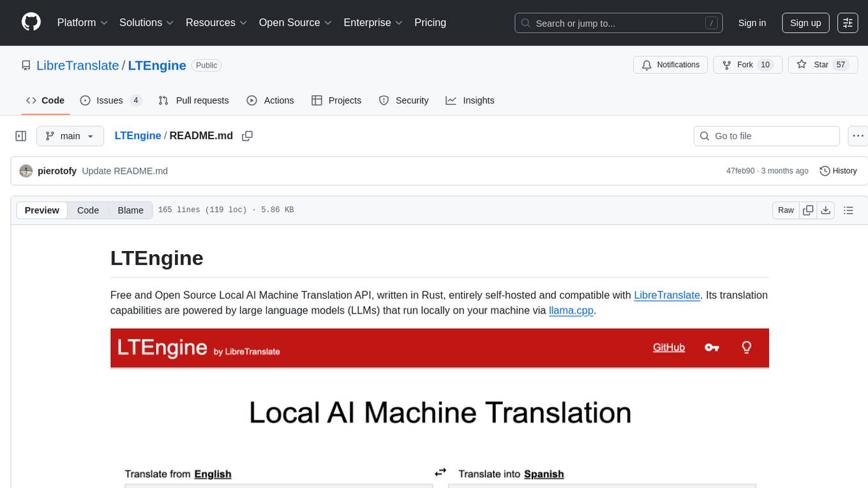The image size is (868, 488).
Task: Click the repository book icon
Action: coord(26,65)
